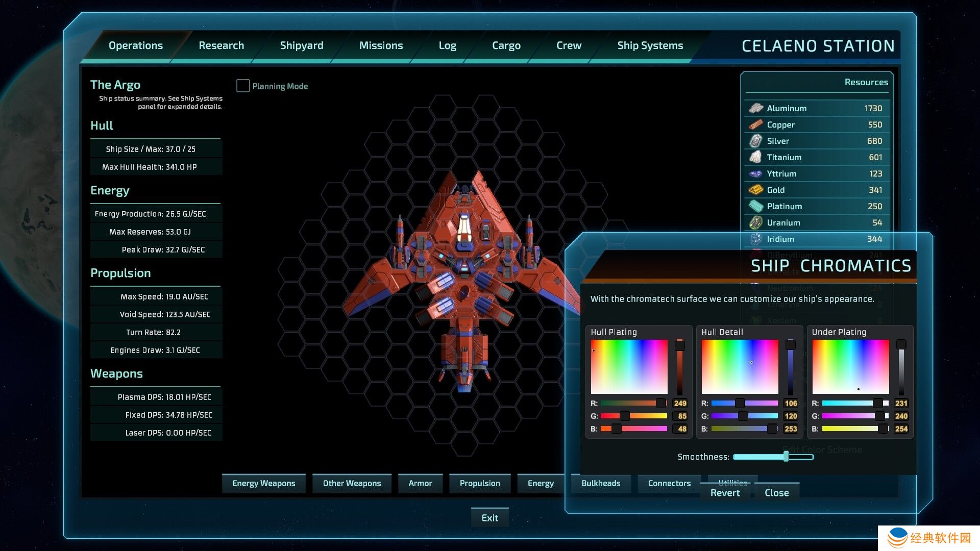Click the Hull Detail brightness slider

tap(791, 367)
